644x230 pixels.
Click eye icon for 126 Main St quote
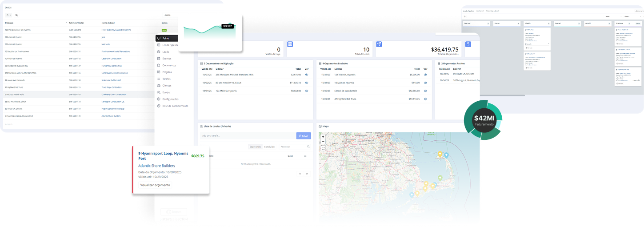(x=425, y=75)
